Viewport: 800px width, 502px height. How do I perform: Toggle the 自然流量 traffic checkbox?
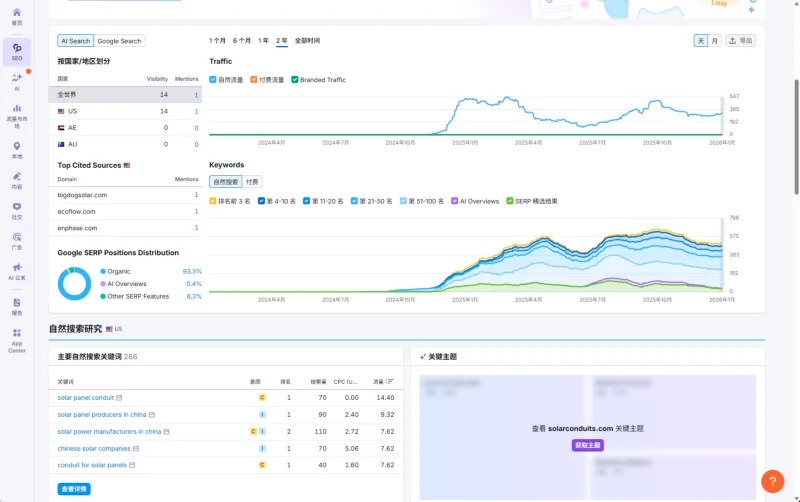[x=213, y=80]
